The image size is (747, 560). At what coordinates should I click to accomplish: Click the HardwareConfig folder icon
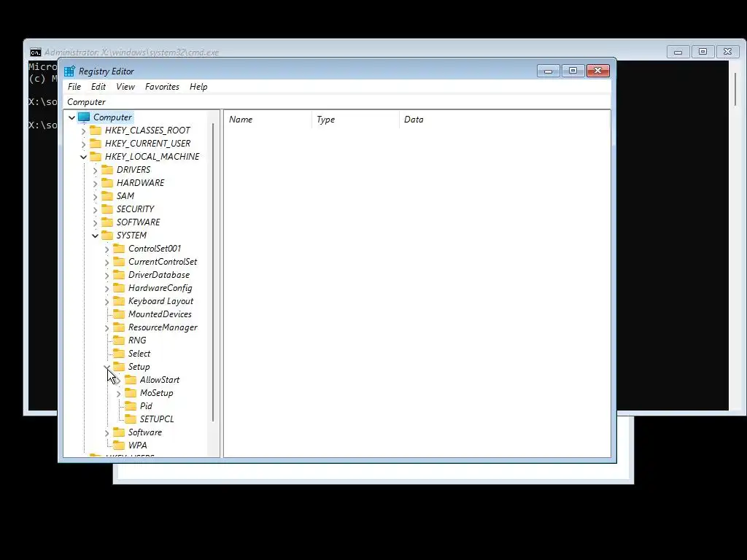[x=119, y=287]
